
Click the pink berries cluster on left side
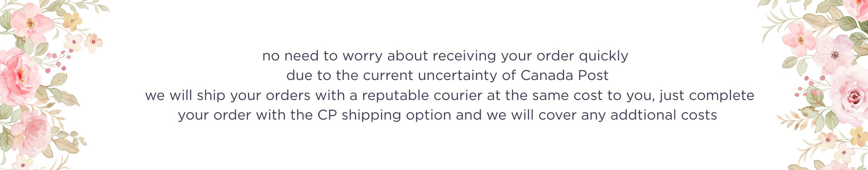pos(59,60)
